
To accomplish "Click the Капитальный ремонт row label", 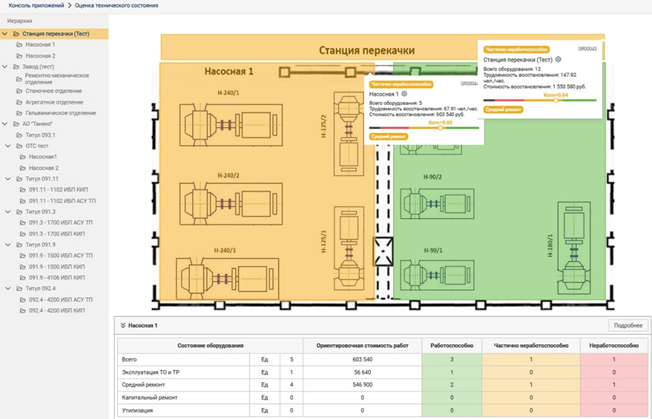I will click(150, 397).
